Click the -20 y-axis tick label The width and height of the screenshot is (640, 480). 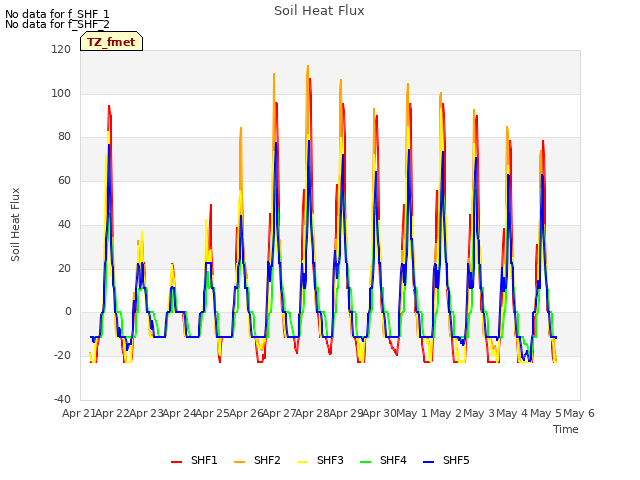point(62,356)
